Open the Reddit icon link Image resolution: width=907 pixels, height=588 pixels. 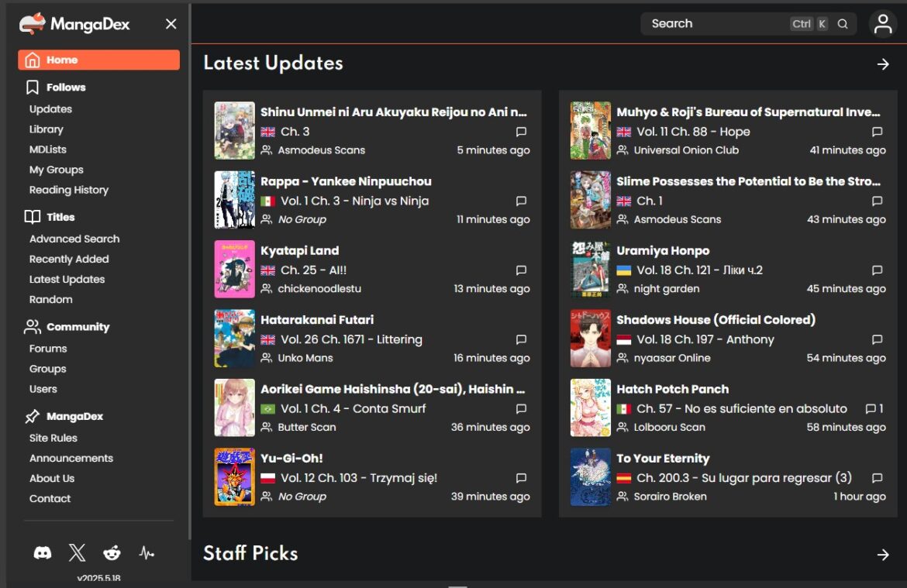[x=112, y=552]
